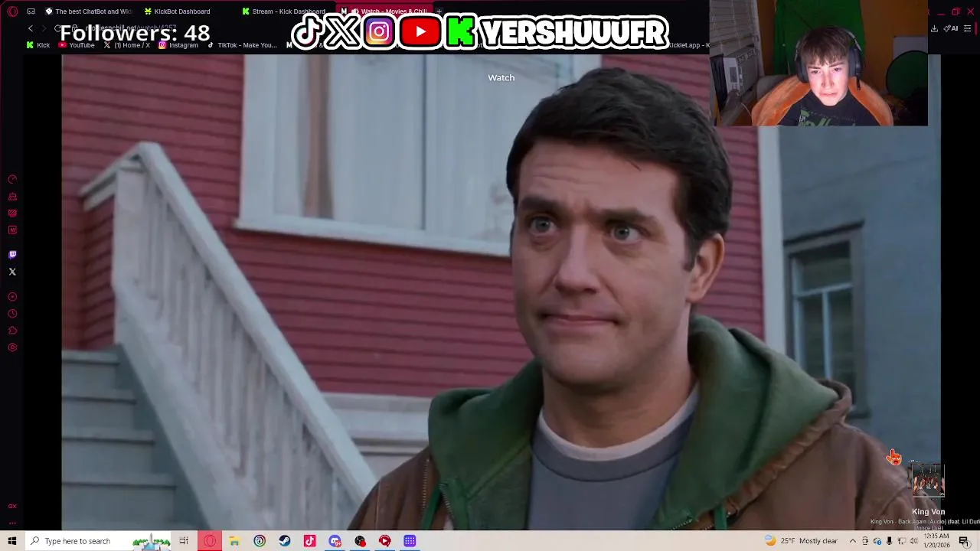Open sidebar setup three-dots icon

12,523
